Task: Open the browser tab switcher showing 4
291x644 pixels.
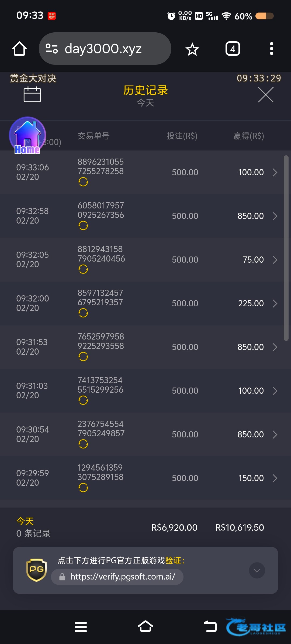Action: (233, 49)
